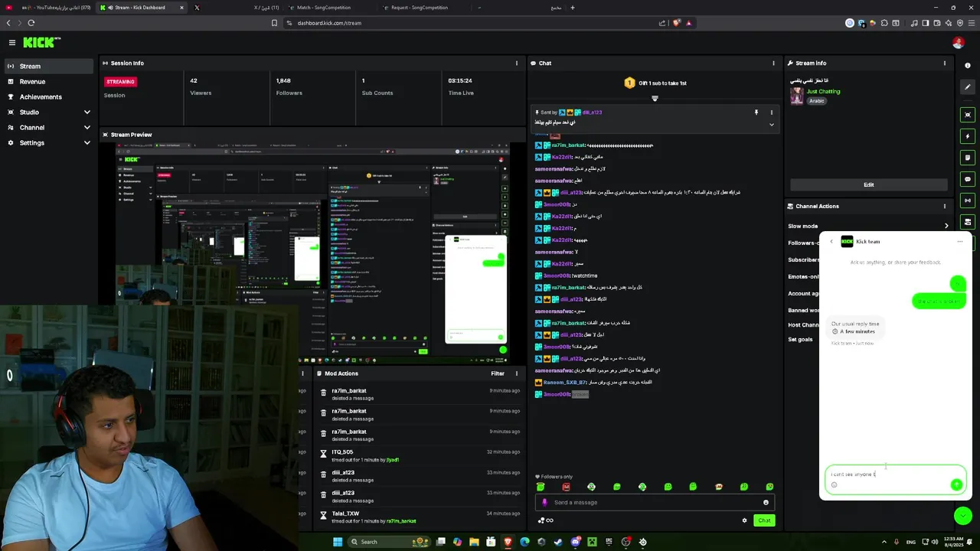Screen dimensions: 980x551
Task: Send the support chat message
Action: 956,484
